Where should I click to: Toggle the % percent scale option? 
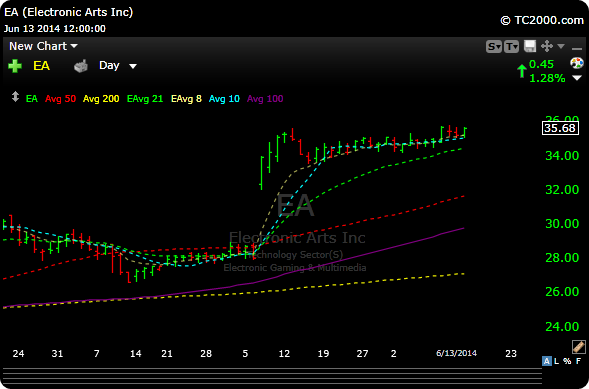pyautogui.click(x=567, y=361)
